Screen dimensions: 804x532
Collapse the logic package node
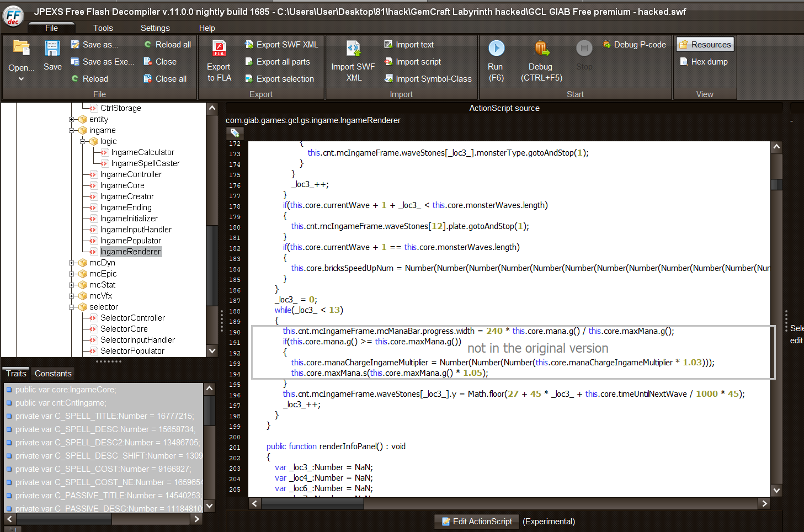pyautogui.click(x=83, y=141)
